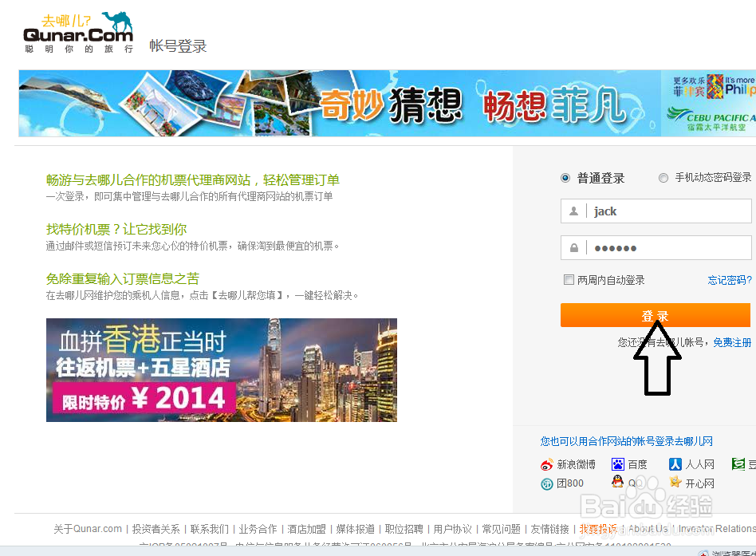Click the username field containing jack
756x556 pixels.
[x=656, y=211]
